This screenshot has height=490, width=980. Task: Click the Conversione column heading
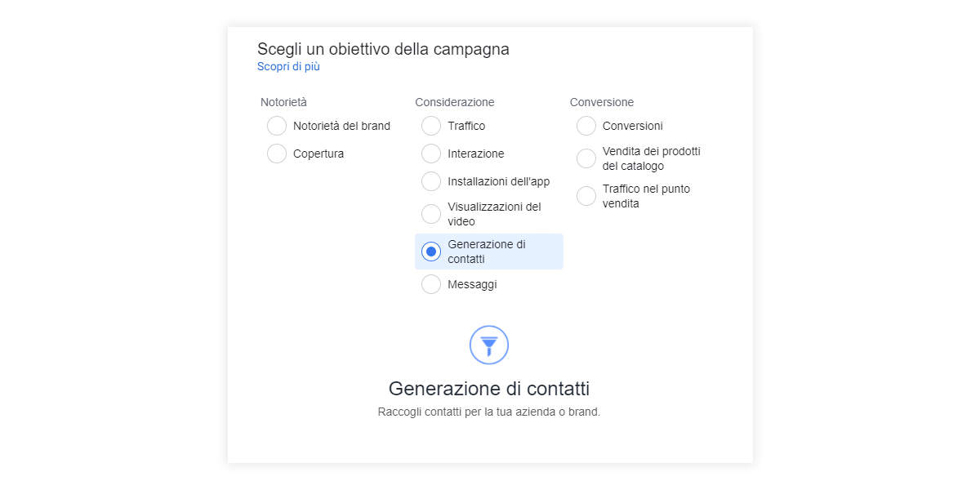tap(602, 102)
